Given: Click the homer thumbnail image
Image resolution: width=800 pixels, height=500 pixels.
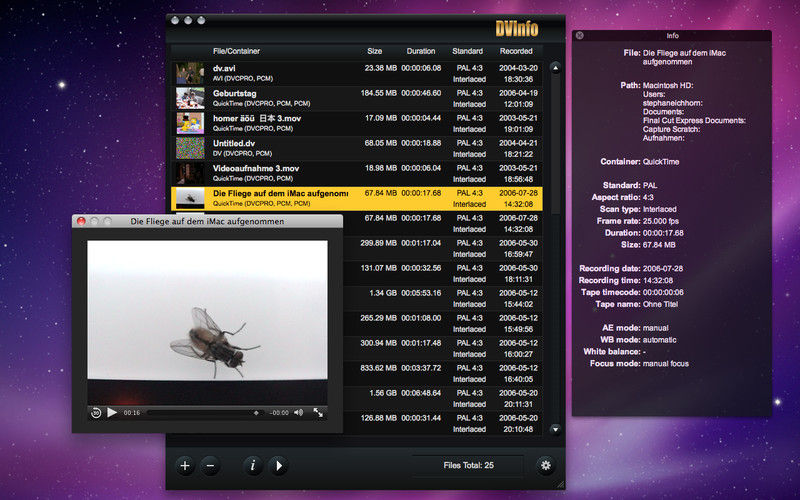Looking at the screenshot, I should tap(190, 123).
